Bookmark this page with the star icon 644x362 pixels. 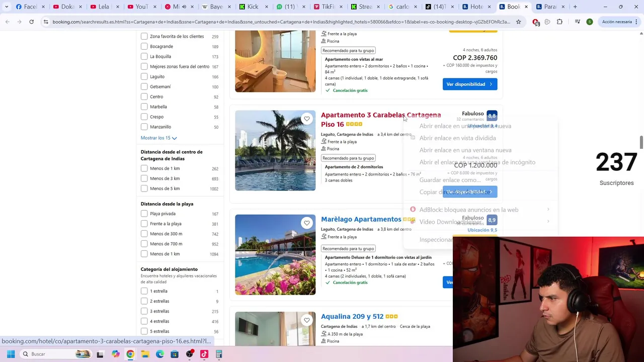518,22
